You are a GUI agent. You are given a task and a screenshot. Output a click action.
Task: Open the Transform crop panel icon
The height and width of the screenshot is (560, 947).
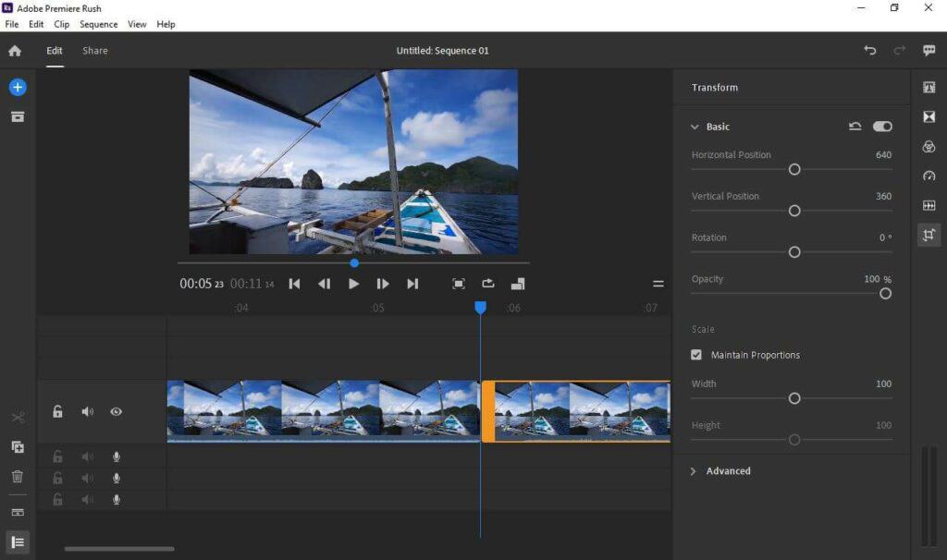(x=929, y=235)
